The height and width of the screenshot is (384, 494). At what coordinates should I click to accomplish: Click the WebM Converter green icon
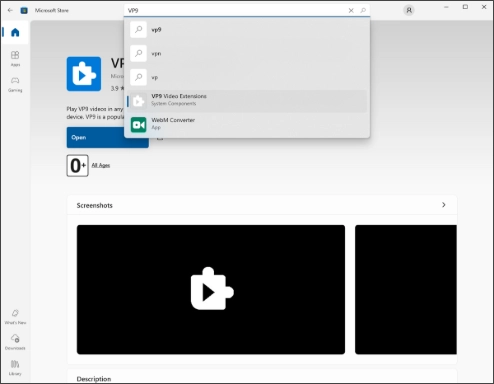pos(138,125)
